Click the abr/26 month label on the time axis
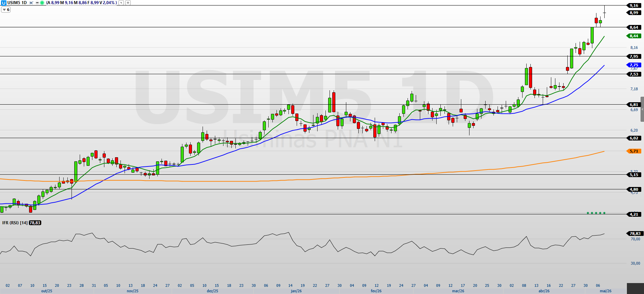The height and width of the screenshot is (294, 644). (544, 291)
